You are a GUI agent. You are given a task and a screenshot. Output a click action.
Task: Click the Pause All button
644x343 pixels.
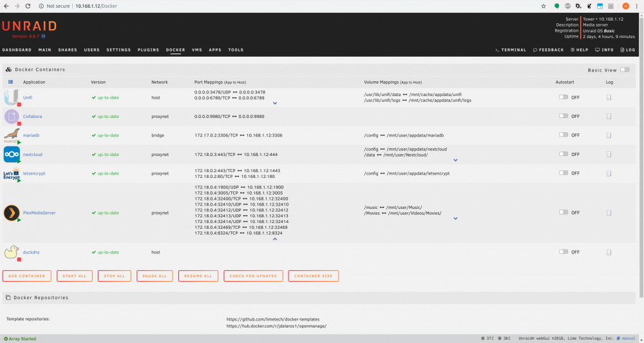(155, 276)
